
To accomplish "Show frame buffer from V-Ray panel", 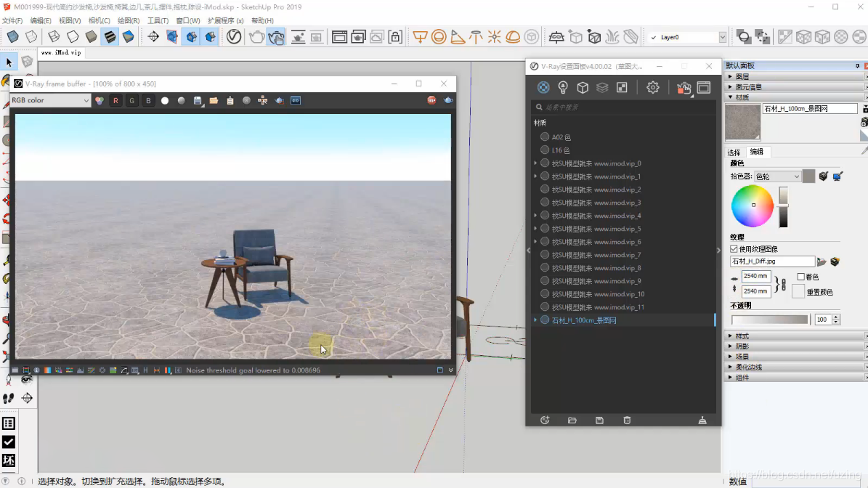I will pos(704,87).
